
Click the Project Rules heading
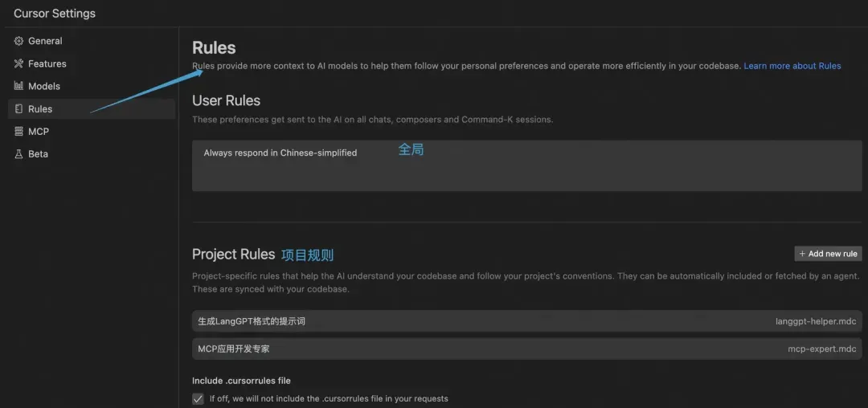[x=234, y=255]
